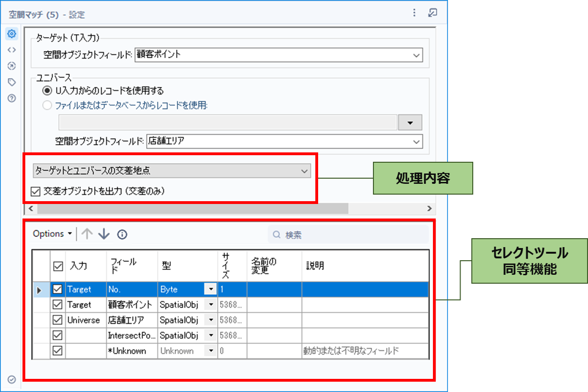Move selected field down with arrow
Screen dimensions: 588x392
click(104, 234)
